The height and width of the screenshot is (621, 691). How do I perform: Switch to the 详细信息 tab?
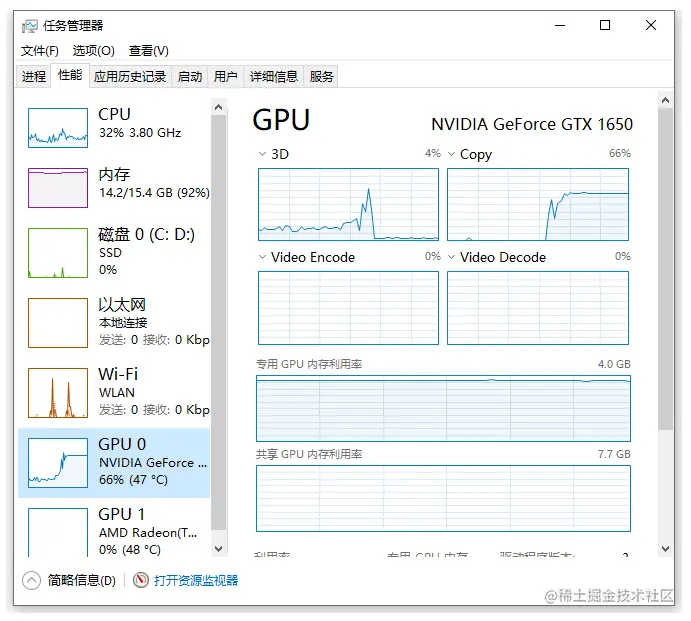point(274,77)
